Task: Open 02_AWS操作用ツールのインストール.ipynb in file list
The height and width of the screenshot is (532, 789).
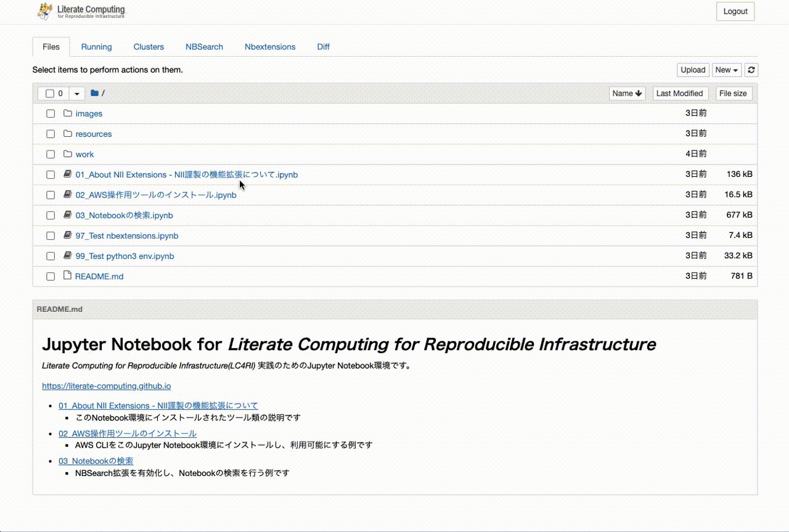Action: tap(156, 195)
